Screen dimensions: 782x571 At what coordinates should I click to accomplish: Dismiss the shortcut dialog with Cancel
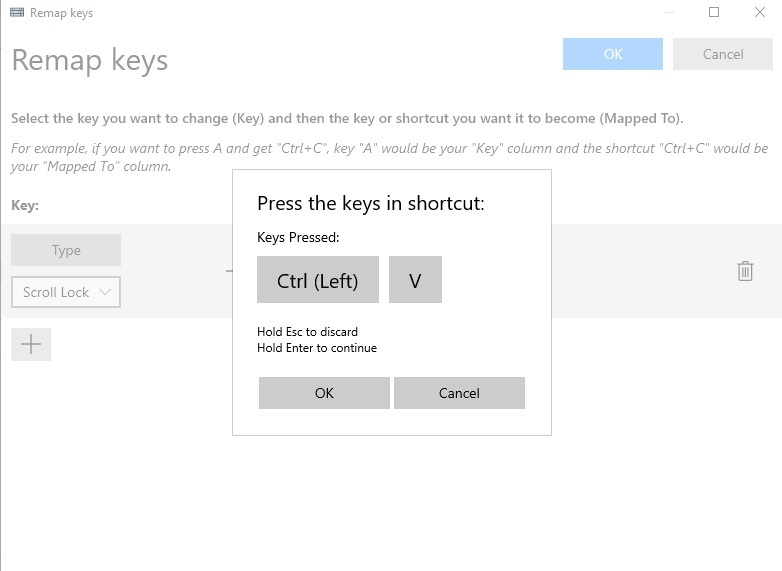pyautogui.click(x=459, y=393)
